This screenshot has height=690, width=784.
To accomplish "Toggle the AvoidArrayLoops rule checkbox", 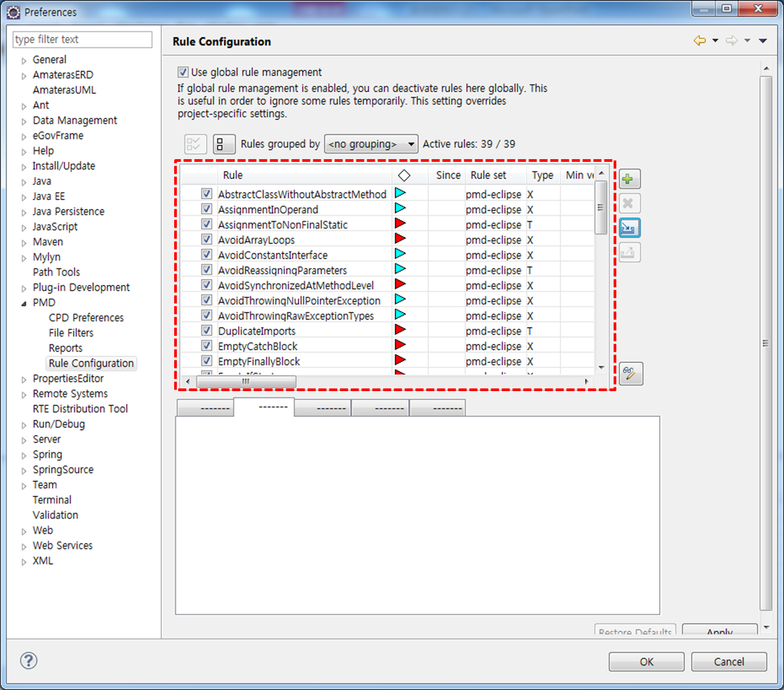I will pyautogui.click(x=207, y=239).
